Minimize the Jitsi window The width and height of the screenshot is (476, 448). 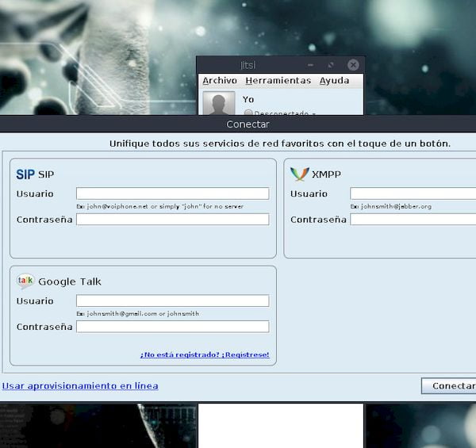click(x=310, y=64)
